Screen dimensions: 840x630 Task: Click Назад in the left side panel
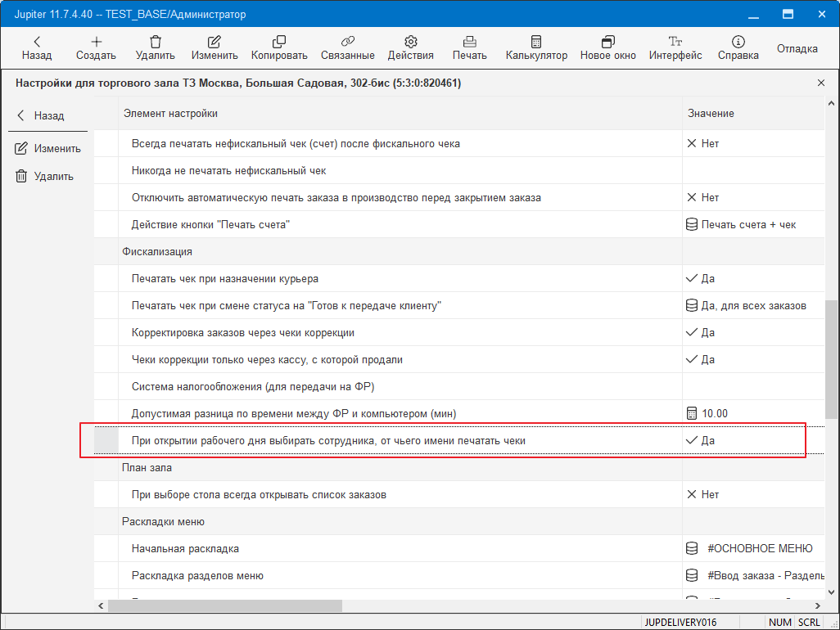pos(40,116)
